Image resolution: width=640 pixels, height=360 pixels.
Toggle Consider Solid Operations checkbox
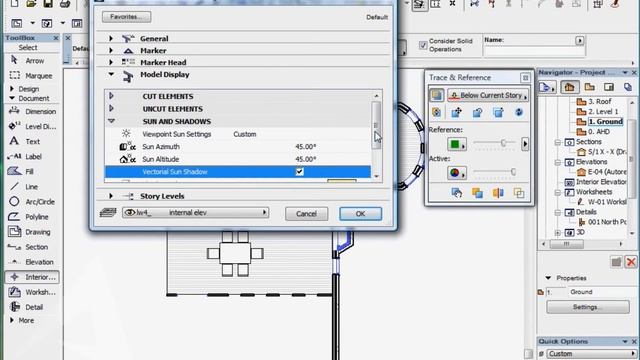[x=423, y=45]
